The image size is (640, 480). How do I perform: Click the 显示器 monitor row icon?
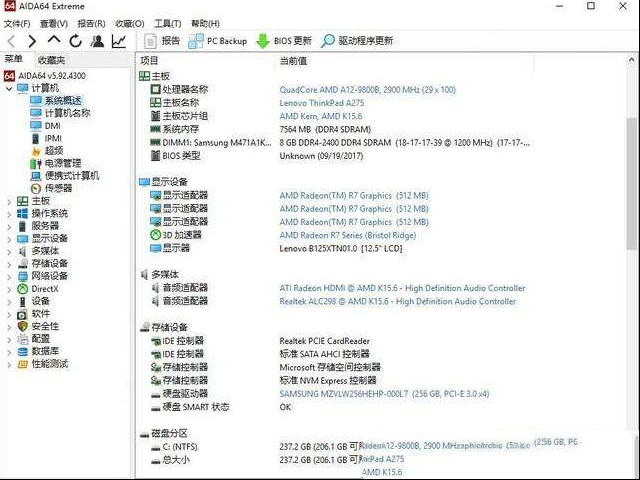156,248
